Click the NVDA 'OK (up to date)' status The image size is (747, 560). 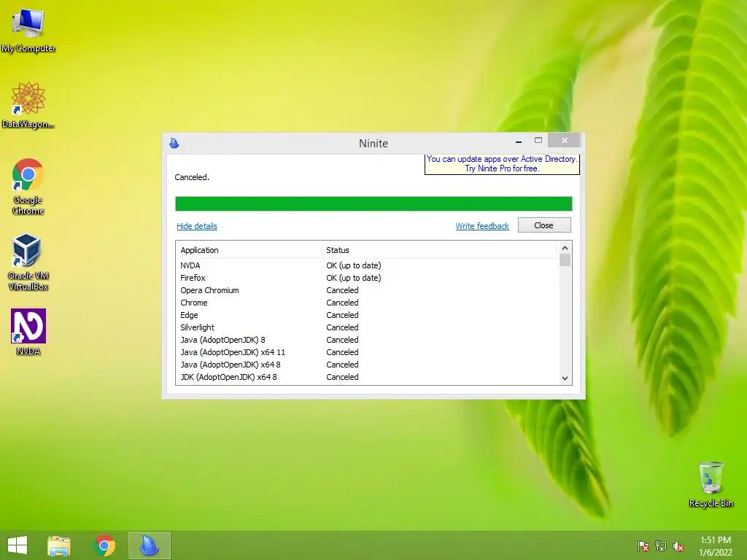point(354,265)
